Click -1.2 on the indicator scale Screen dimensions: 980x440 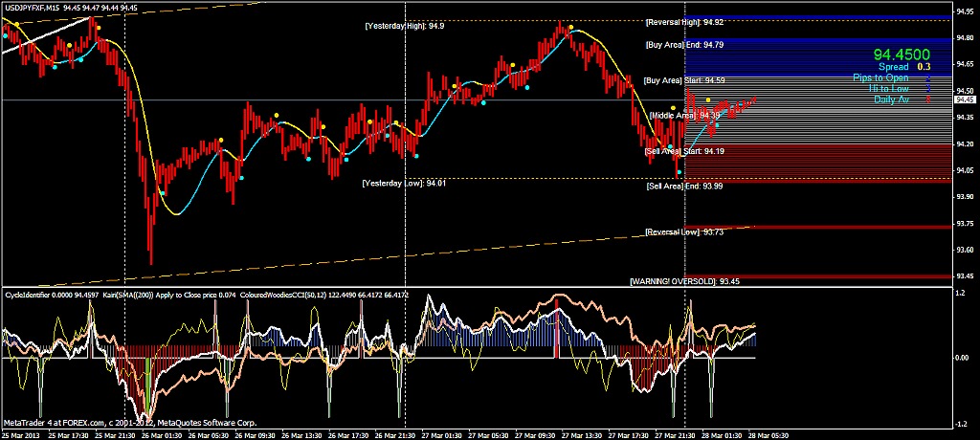coord(963,425)
